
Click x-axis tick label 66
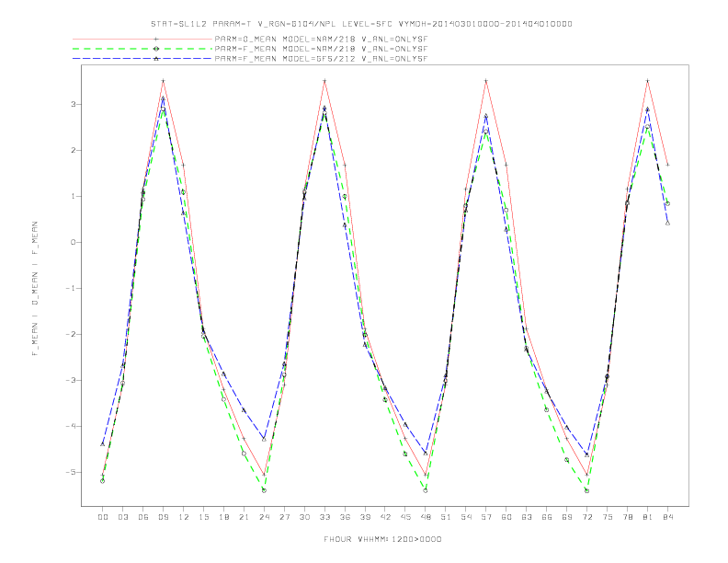pyautogui.click(x=547, y=517)
